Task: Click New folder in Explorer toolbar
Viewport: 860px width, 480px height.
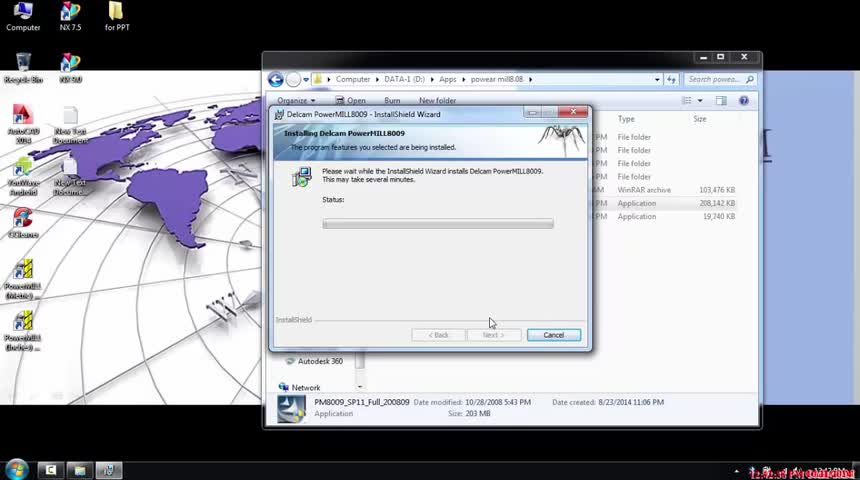Action: (x=437, y=100)
